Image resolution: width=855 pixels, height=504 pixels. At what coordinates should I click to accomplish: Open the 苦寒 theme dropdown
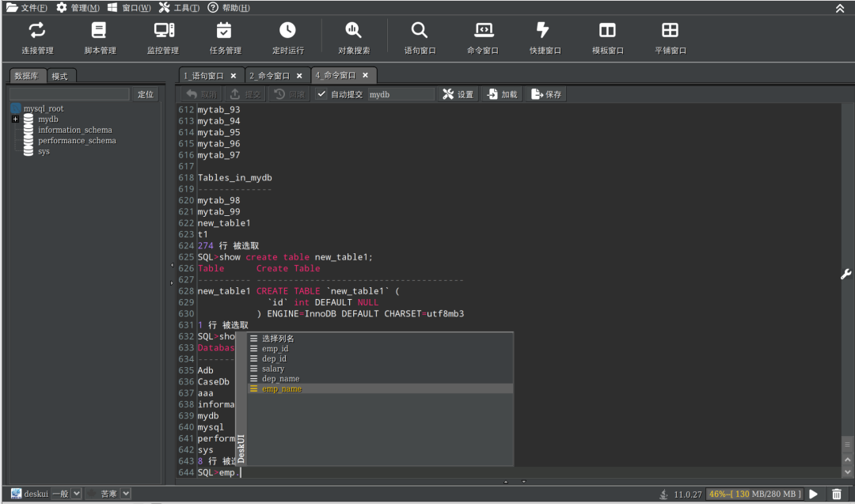[x=126, y=494]
